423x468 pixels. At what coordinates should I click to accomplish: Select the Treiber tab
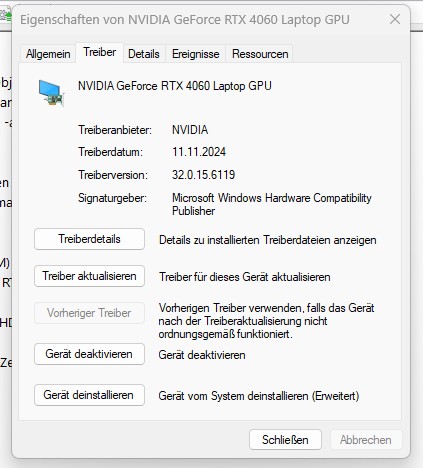[100, 52]
